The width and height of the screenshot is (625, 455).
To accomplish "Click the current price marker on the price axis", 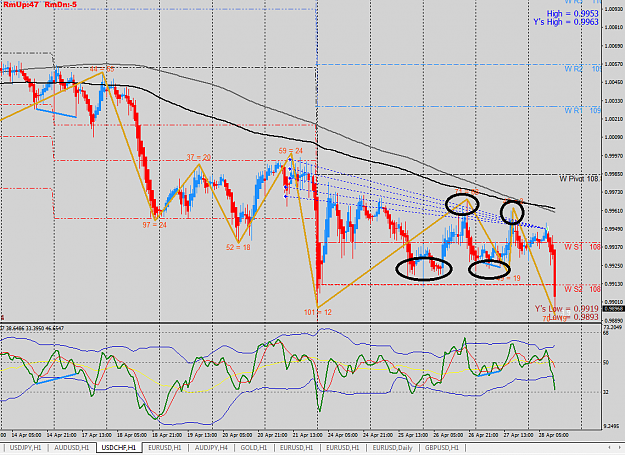I will [613, 309].
